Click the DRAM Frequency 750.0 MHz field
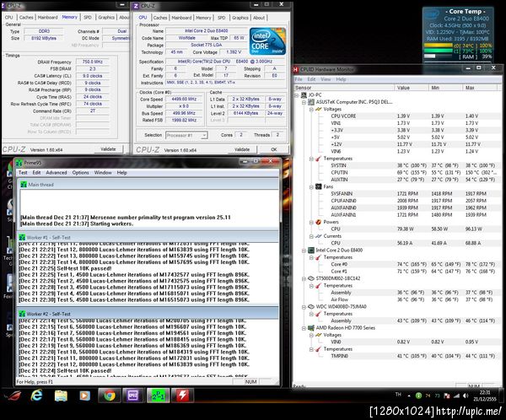The height and width of the screenshot is (420, 506). 93,62
